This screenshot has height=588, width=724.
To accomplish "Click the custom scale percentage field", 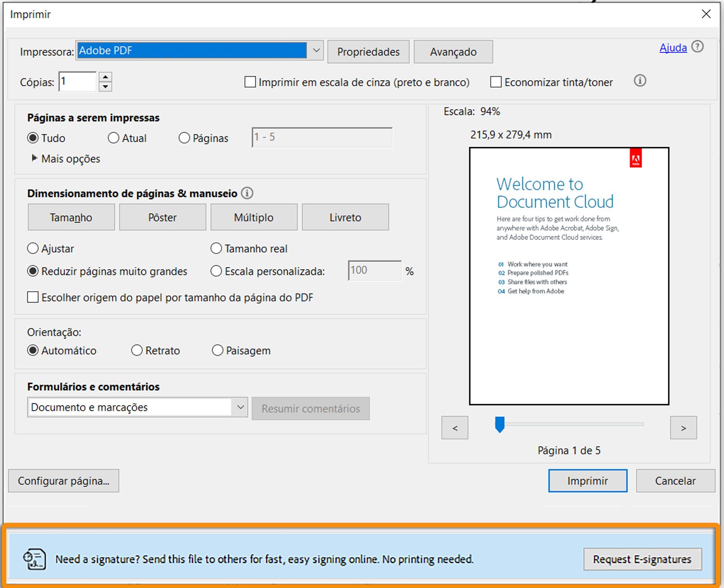I will click(375, 270).
